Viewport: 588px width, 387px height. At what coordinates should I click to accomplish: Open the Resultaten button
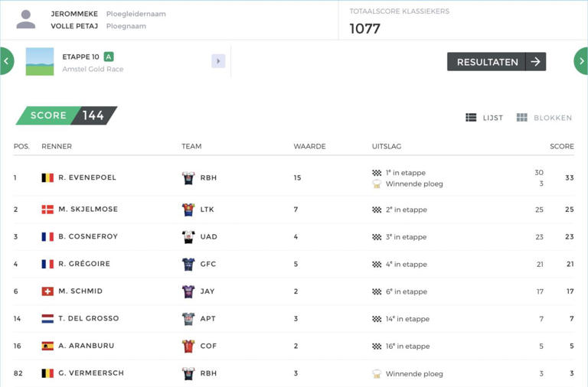(496, 62)
